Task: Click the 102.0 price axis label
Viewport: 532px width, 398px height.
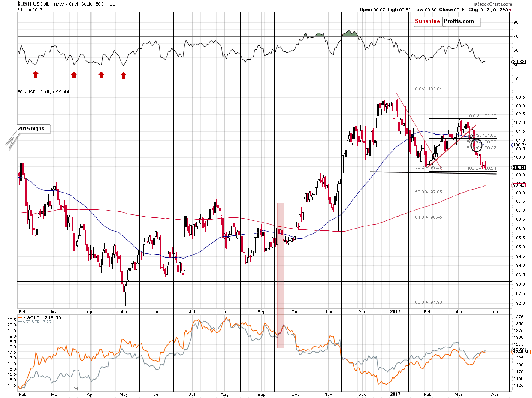Action: pos(520,123)
